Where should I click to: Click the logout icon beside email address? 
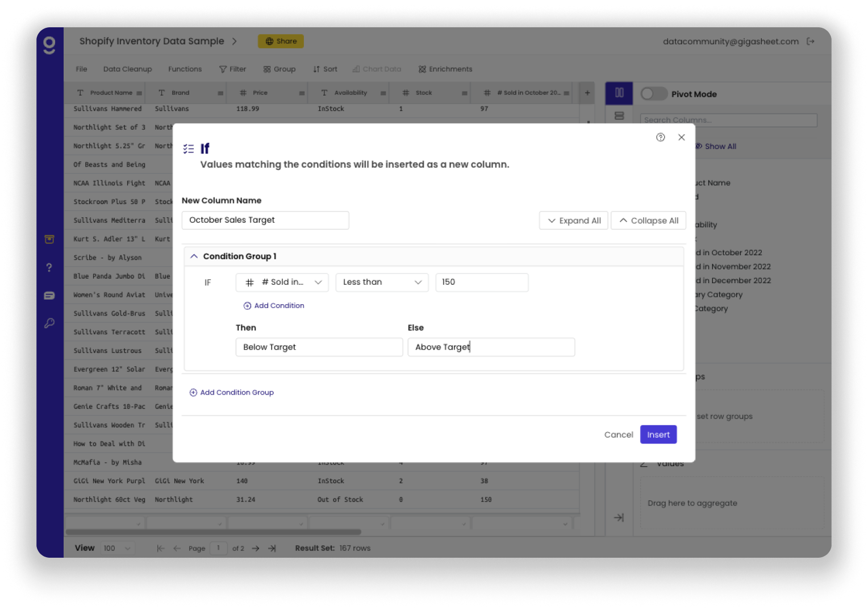811,42
